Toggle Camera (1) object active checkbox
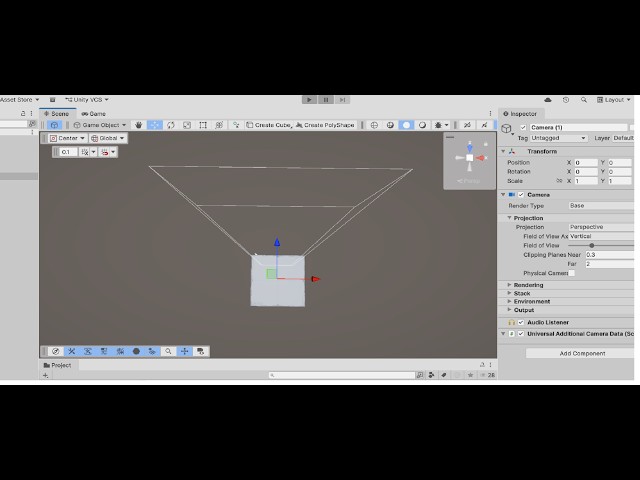 pos(523,127)
